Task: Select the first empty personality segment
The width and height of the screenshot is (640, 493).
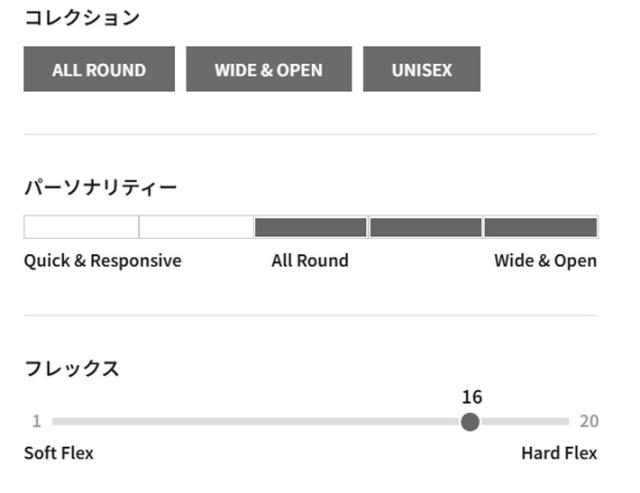Action: [81, 227]
